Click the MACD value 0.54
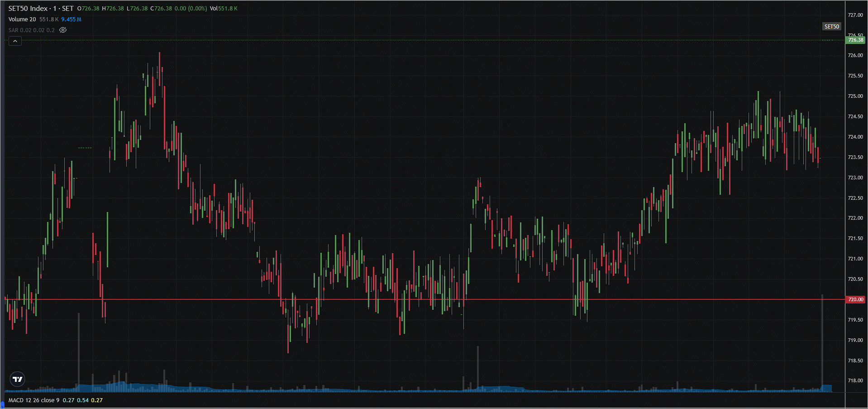Image resolution: width=868 pixels, height=409 pixels. [83, 400]
